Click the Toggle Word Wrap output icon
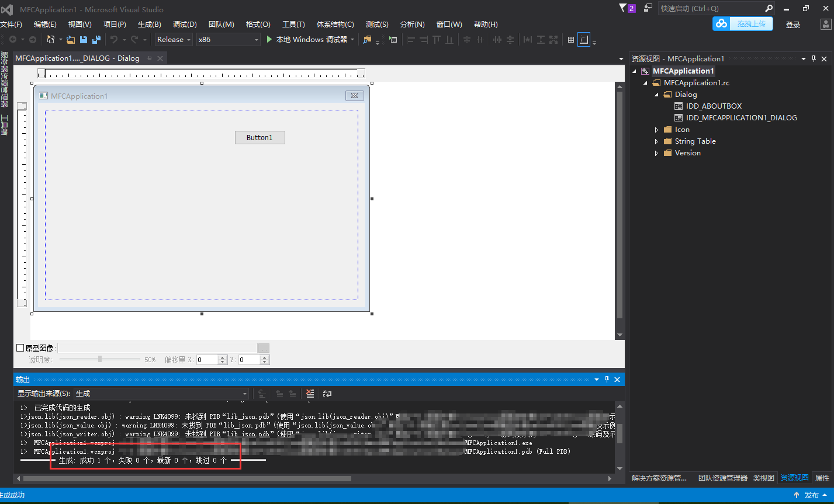Viewport: 834px width, 504px height. [x=327, y=394]
